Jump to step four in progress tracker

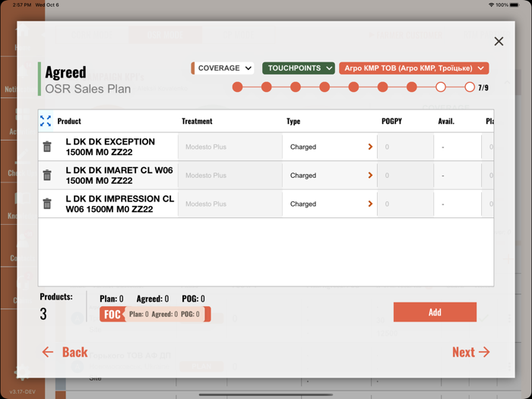pos(325,87)
